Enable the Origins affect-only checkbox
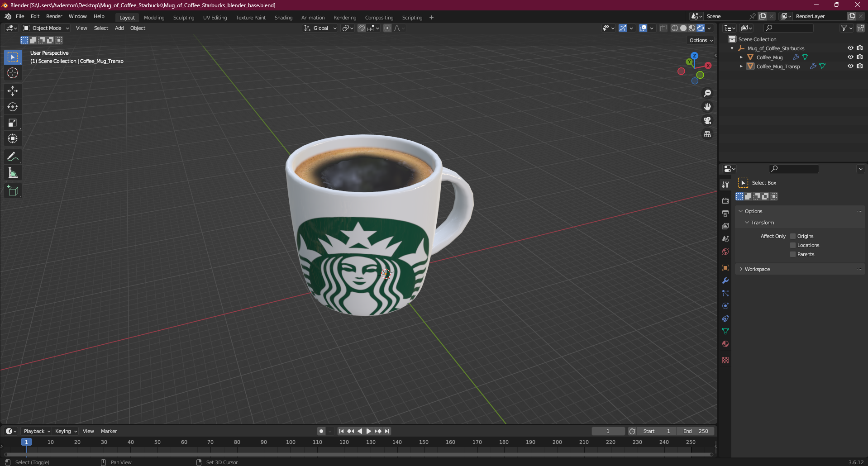Screen dimensions: 868x466 pos(793,236)
